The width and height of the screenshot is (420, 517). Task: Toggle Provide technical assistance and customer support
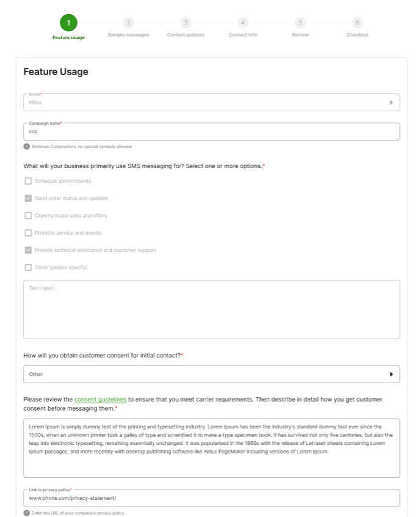point(28,250)
